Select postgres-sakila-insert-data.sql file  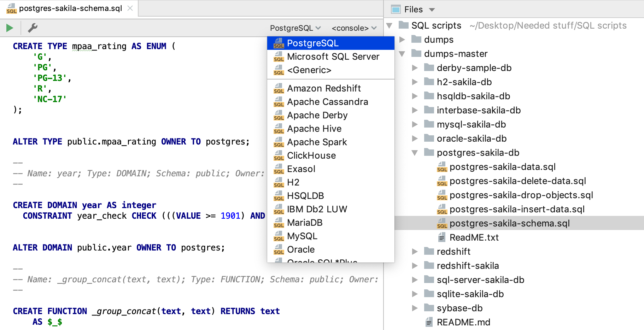[517, 209]
